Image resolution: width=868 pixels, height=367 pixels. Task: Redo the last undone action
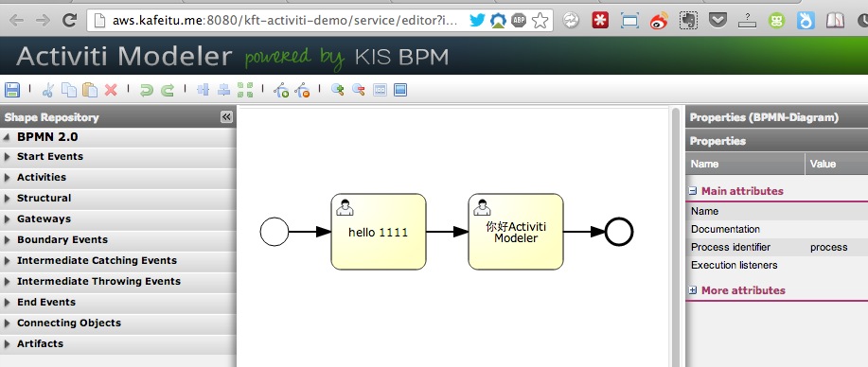tap(168, 90)
